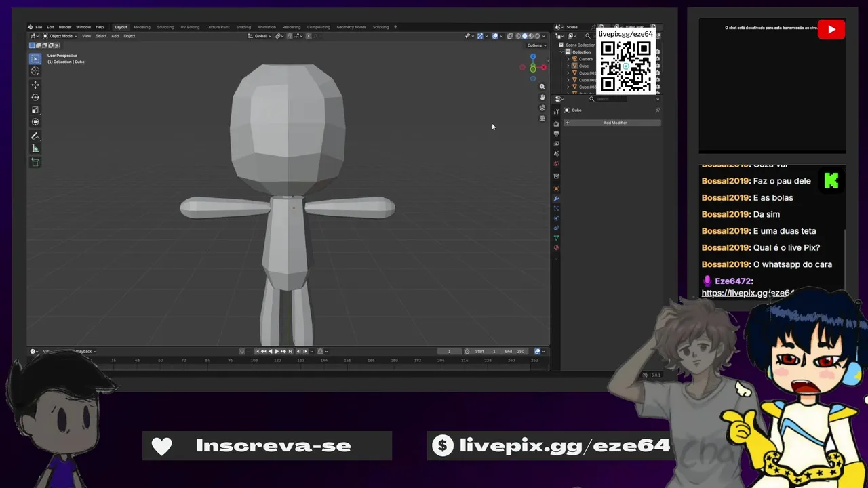Open the Modifiers wrench properties tab
The height and width of the screenshot is (488, 868).
(556, 199)
